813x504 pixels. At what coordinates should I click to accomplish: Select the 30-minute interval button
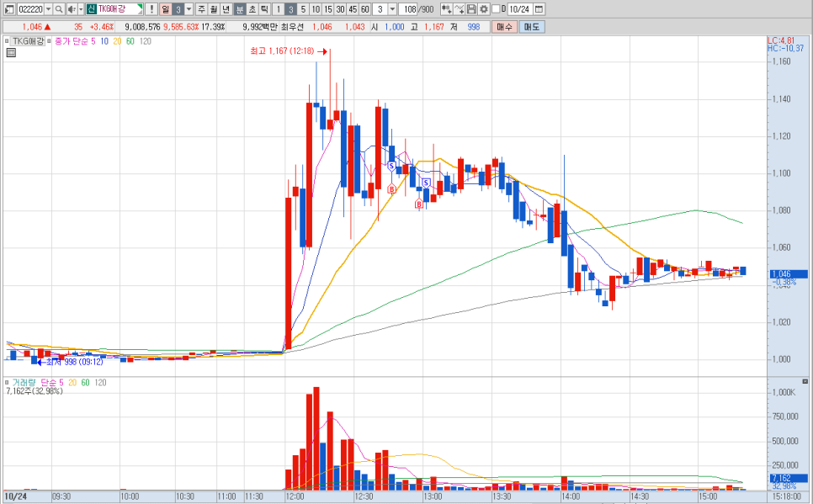pos(341,9)
